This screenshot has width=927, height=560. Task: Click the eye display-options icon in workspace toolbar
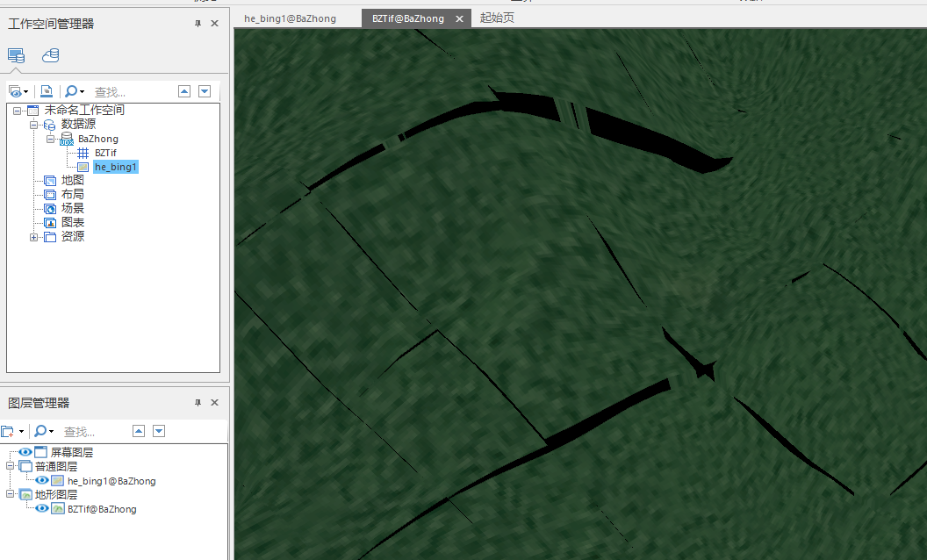click(x=15, y=91)
